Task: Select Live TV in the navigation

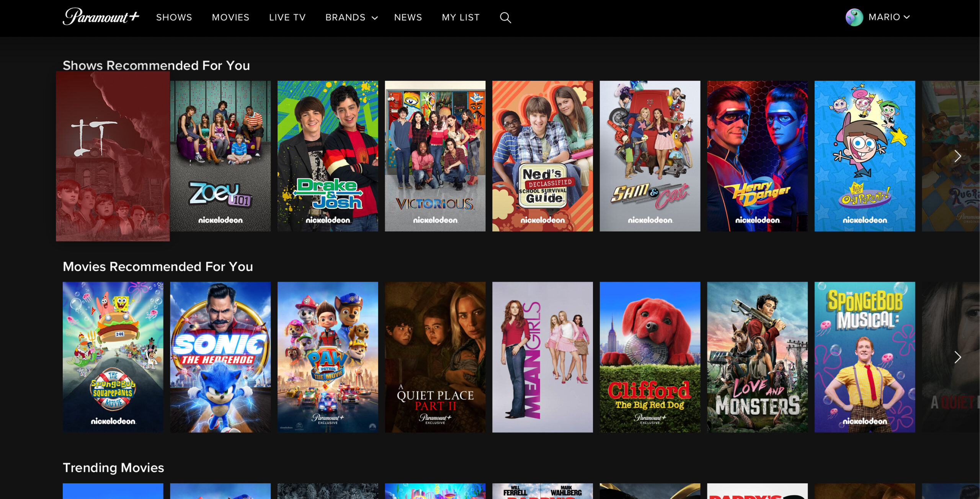Action: 287,18
